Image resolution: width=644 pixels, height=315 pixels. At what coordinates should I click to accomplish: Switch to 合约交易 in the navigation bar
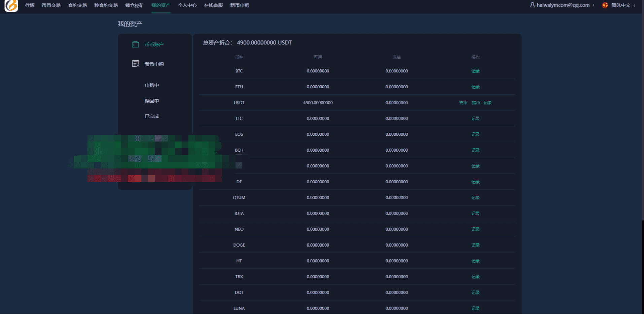tap(77, 5)
